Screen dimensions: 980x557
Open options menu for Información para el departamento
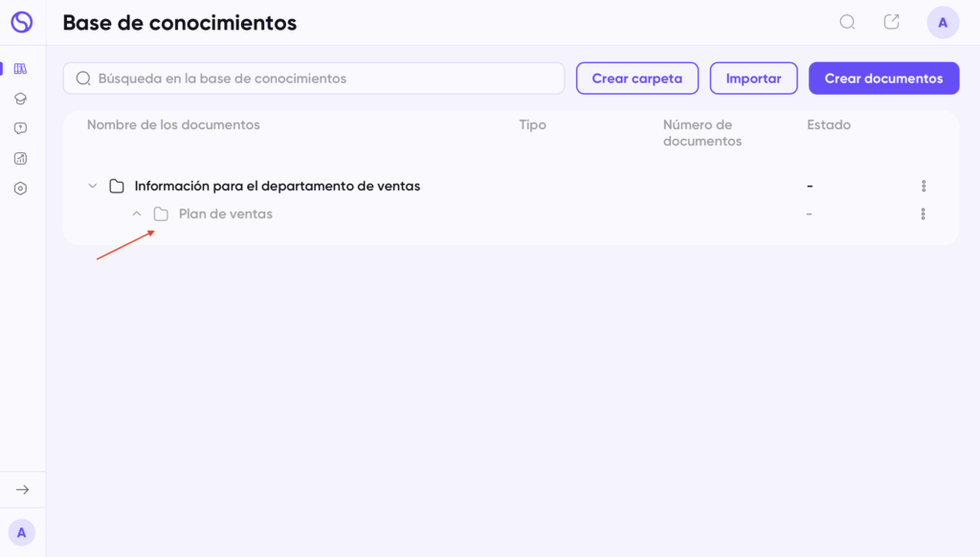tap(924, 186)
